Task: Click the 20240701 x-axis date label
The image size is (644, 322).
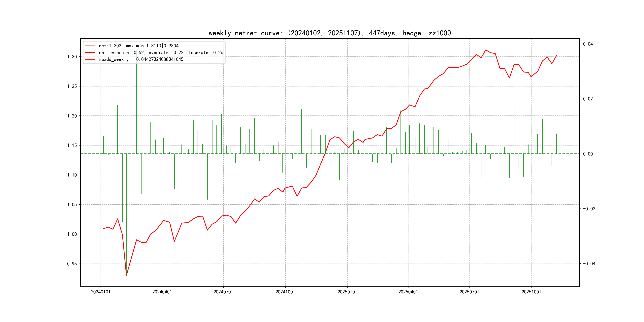Action: tap(223, 292)
